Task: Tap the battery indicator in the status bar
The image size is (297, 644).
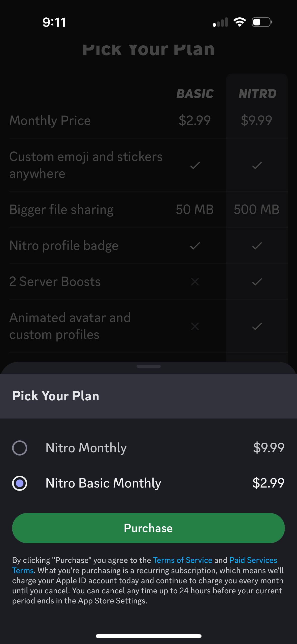Action: point(261,22)
